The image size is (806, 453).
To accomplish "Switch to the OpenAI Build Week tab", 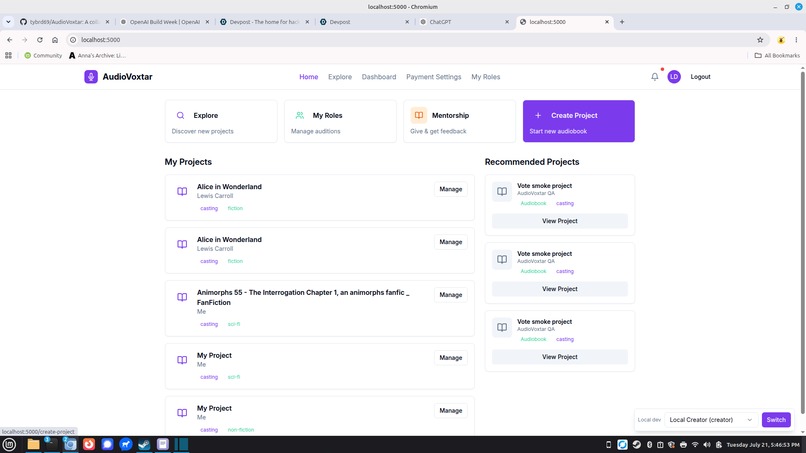I will pos(163,22).
